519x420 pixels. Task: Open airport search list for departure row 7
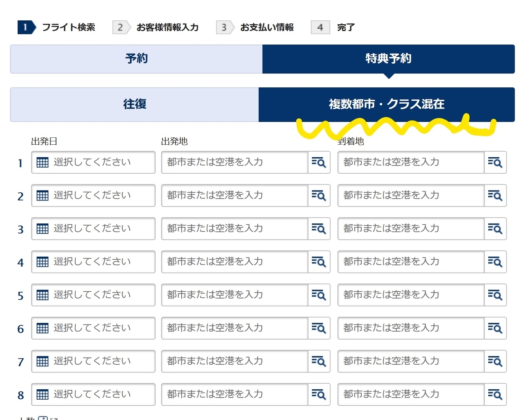click(319, 361)
